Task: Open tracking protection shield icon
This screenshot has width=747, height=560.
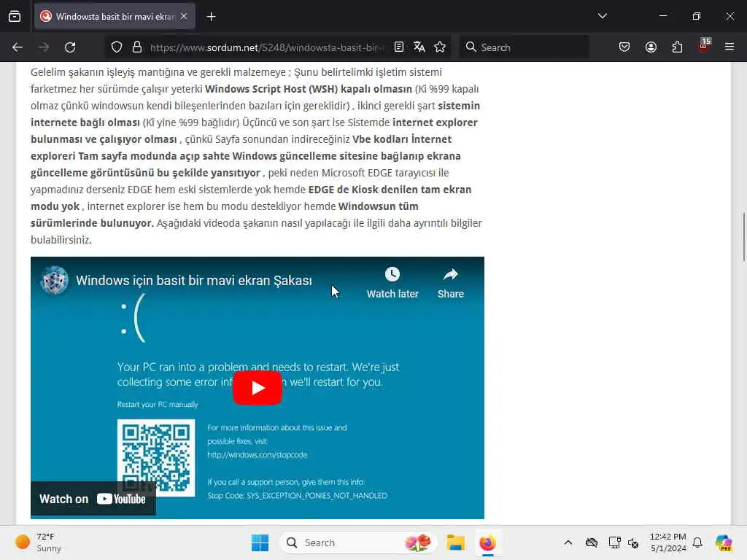Action: click(x=117, y=47)
